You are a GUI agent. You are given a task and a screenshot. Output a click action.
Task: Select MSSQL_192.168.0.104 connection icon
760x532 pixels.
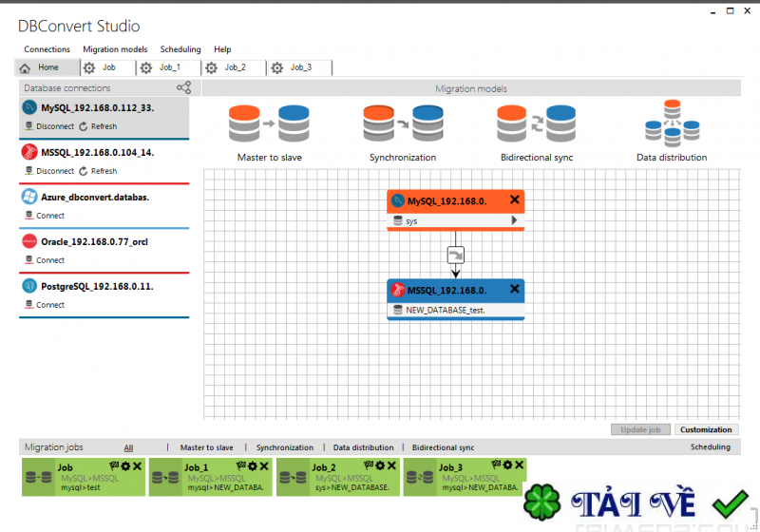point(29,152)
